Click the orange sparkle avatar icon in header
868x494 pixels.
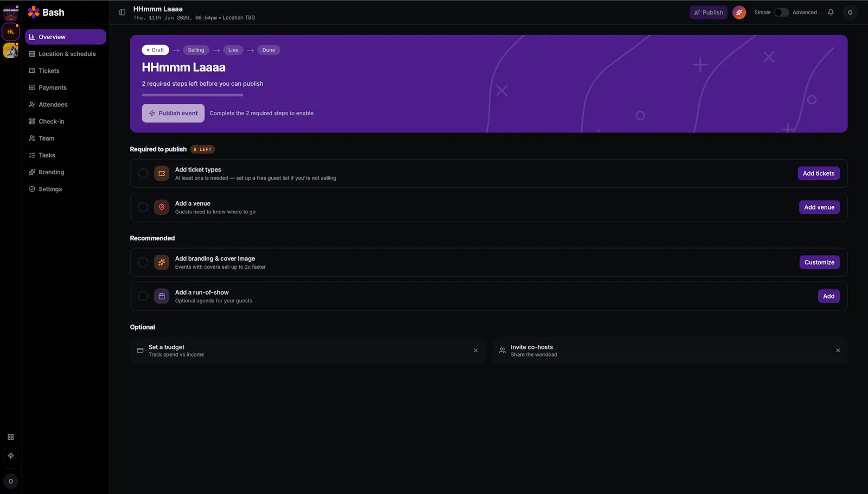[739, 12]
